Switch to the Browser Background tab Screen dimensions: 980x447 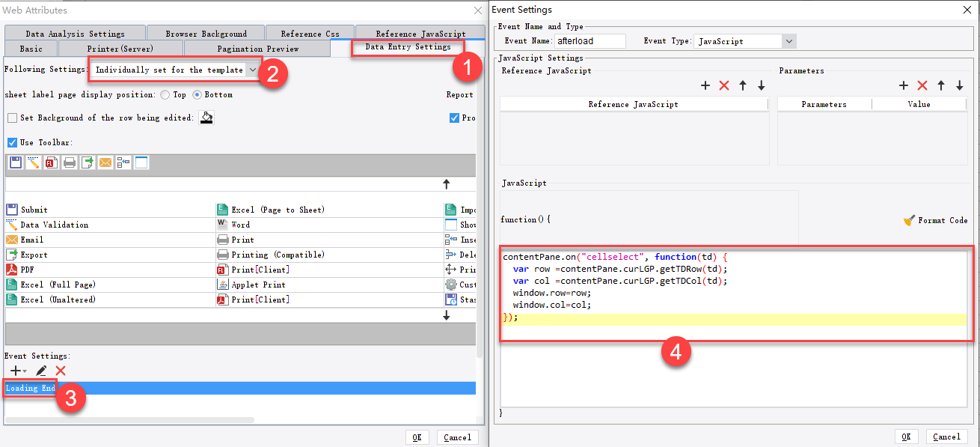[x=206, y=32]
